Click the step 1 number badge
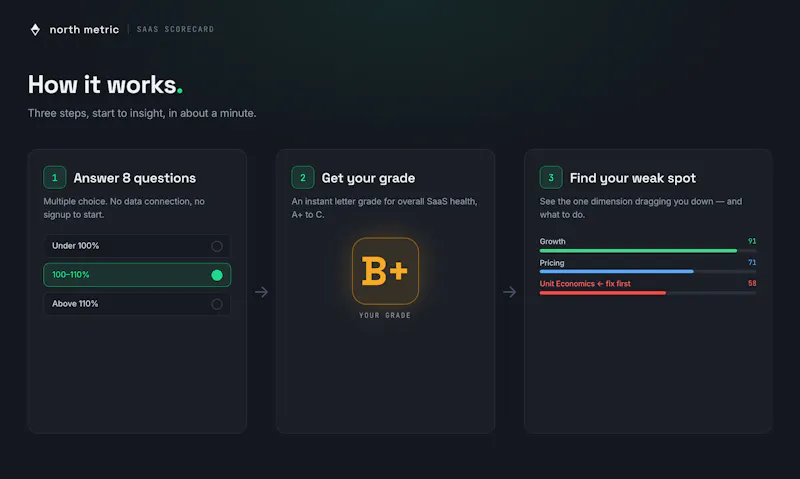800x479 pixels. (x=55, y=178)
